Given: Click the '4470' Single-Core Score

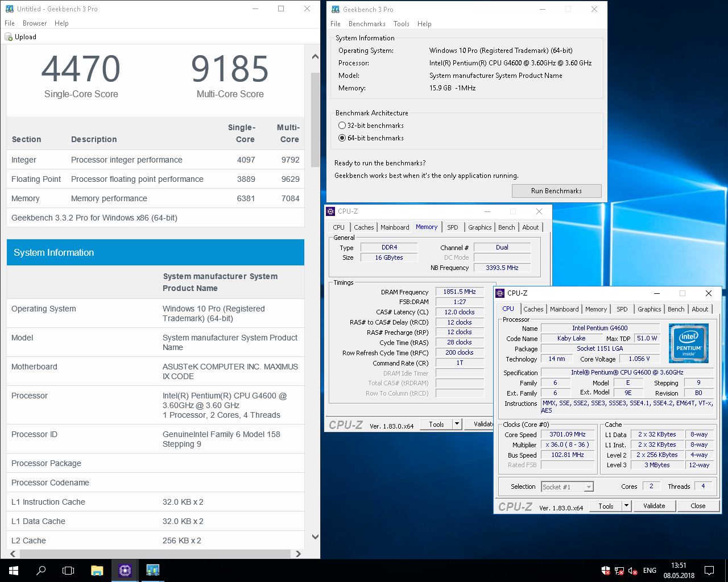Looking at the screenshot, I should tap(81, 69).
